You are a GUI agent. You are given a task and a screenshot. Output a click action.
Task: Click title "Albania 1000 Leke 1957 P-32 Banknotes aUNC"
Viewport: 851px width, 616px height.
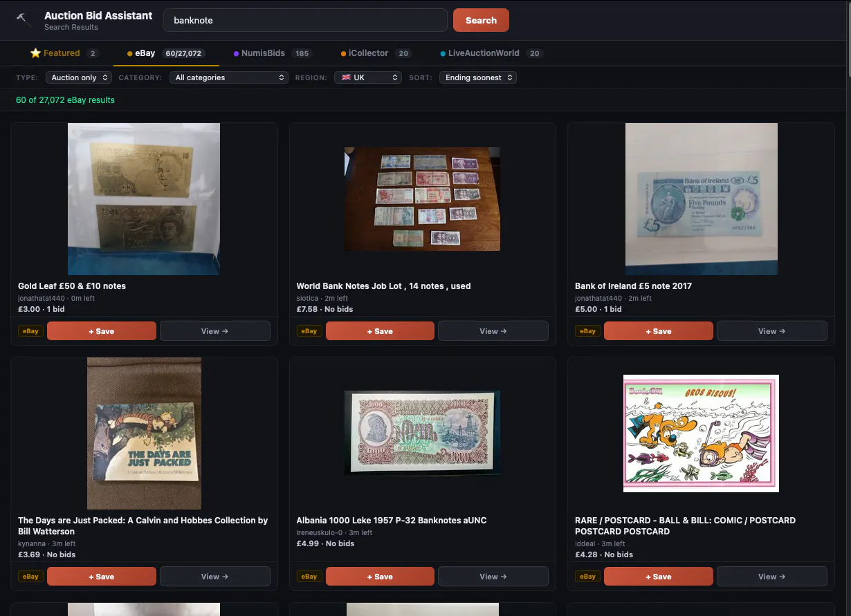coord(392,521)
